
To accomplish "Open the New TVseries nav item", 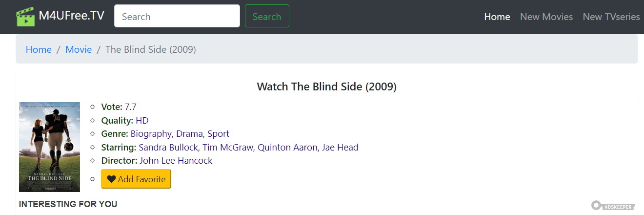I will (611, 17).
